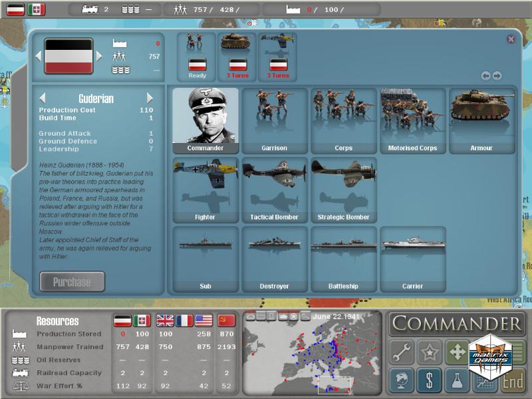
Task: Click the 'War Effort %' row label
Action: (x=59, y=386)
